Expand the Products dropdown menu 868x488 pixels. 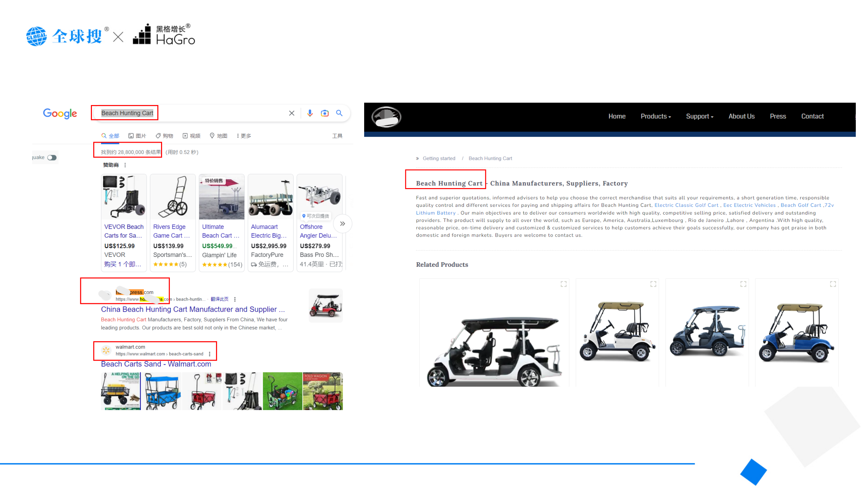[x=655, y=116]
